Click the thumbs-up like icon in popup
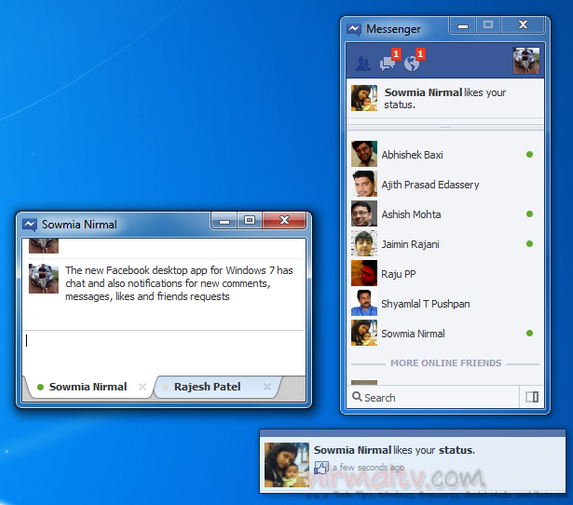This screenshot has height=505, width=573. tap(321, 467)
